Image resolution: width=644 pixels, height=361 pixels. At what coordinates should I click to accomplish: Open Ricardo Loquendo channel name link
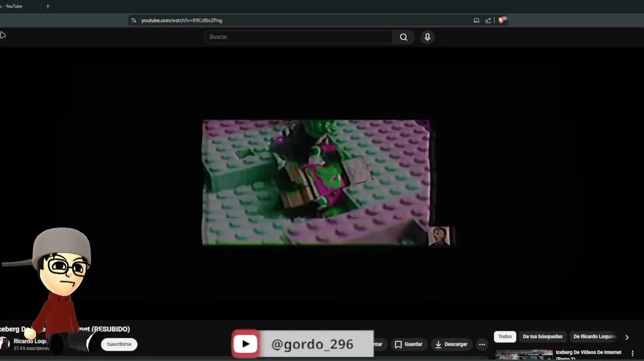[x=30, y=341]
